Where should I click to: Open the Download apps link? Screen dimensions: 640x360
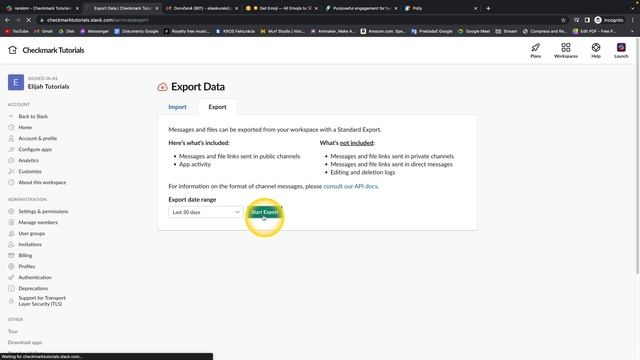[x=25, y=342]
